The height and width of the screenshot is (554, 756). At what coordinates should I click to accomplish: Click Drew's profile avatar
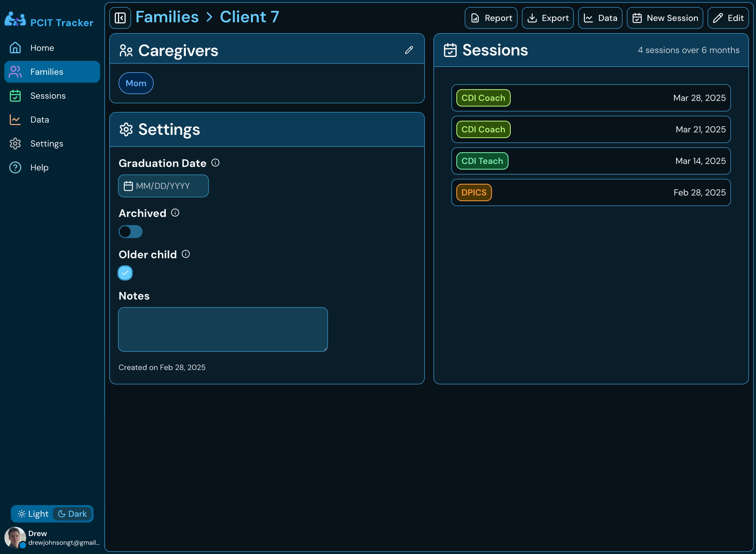click(x=15, y=537)
